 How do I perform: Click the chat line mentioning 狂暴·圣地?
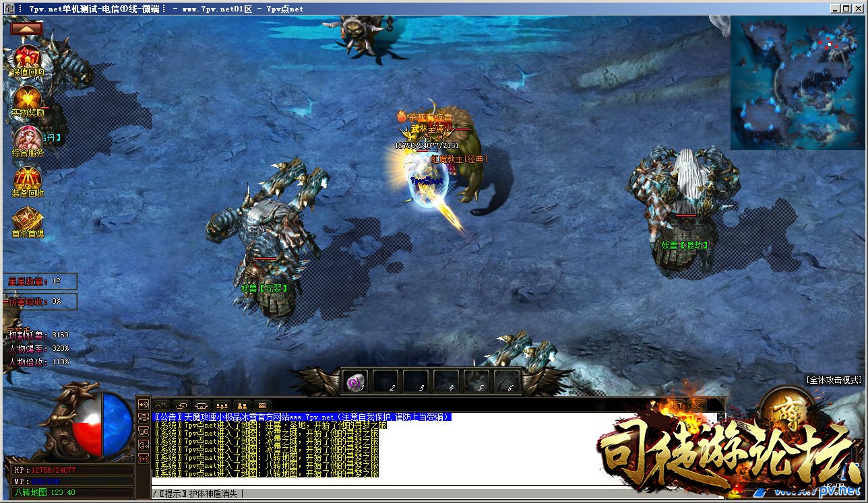click(x=271, y=426)
